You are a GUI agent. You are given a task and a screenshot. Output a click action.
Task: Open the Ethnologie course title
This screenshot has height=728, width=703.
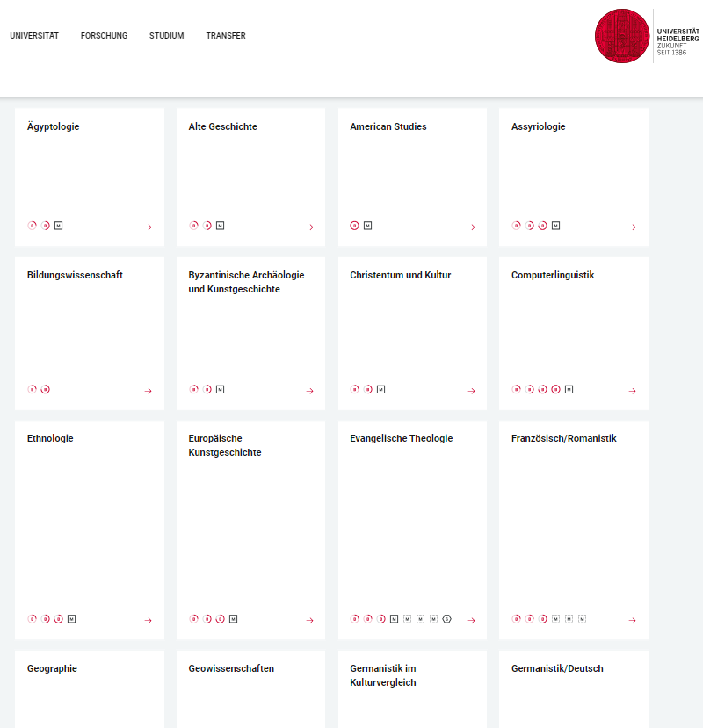point(50,439)
